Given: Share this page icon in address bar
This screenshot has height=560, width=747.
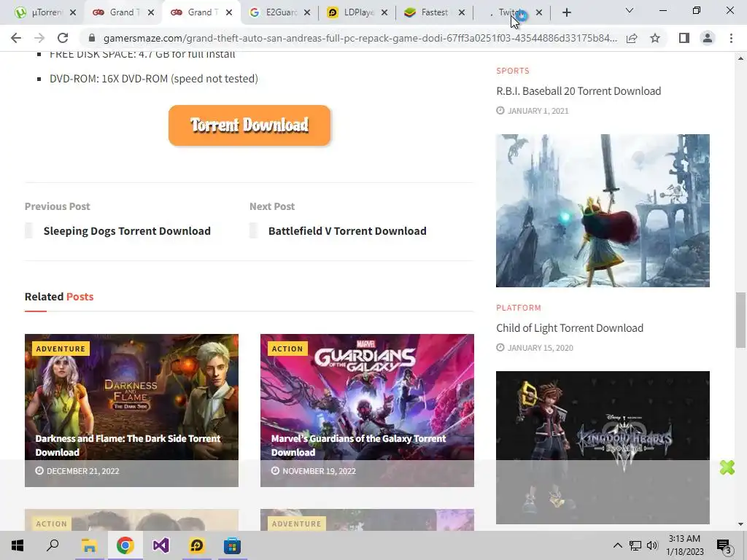Looking at the screenshot, I should tap(632, 38).
